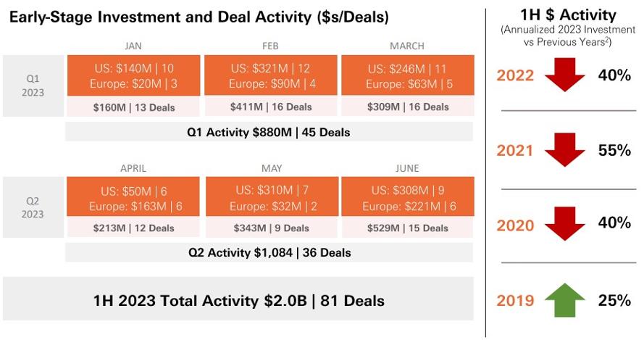Select the May US $310M orange box
Viewport: 644px width, 340px height.
tap(272, 196)
